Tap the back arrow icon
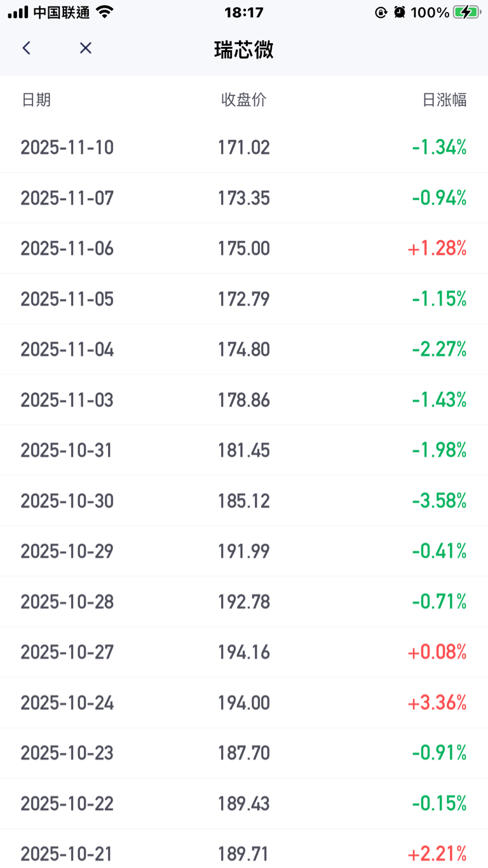 click(26, 48)
